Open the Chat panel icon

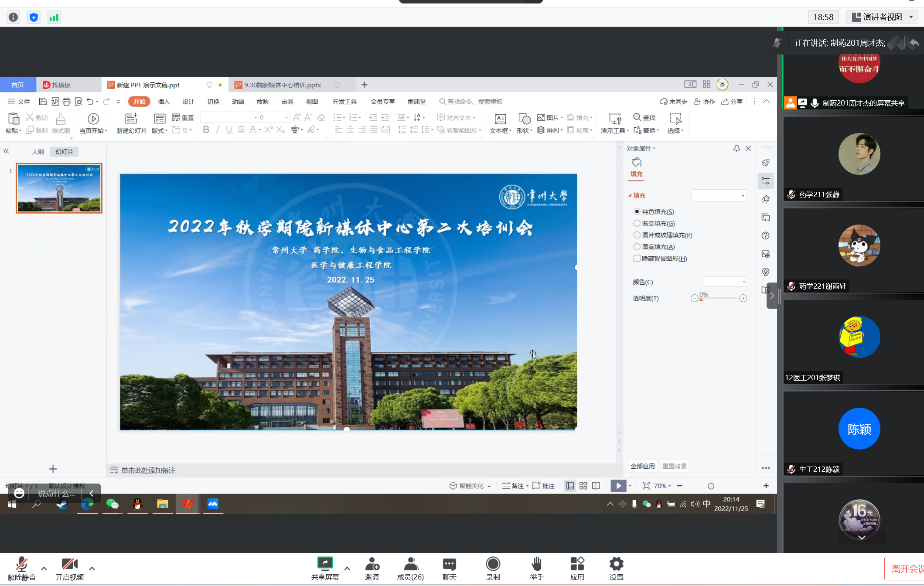[449, 564]
